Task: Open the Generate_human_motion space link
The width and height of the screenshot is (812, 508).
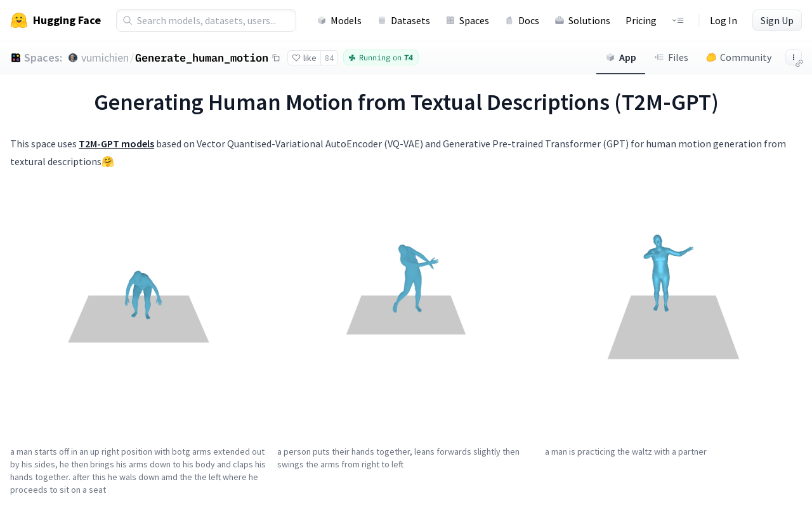Action: click(x=202, y=58)
